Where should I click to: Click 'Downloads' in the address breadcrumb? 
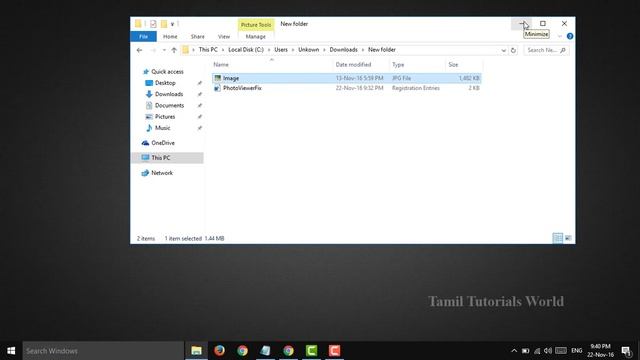[343, 50]
